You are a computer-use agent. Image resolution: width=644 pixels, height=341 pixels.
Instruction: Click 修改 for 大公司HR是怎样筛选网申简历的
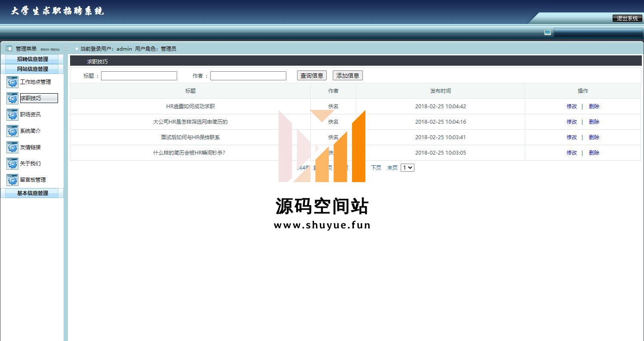click(572, 122)
